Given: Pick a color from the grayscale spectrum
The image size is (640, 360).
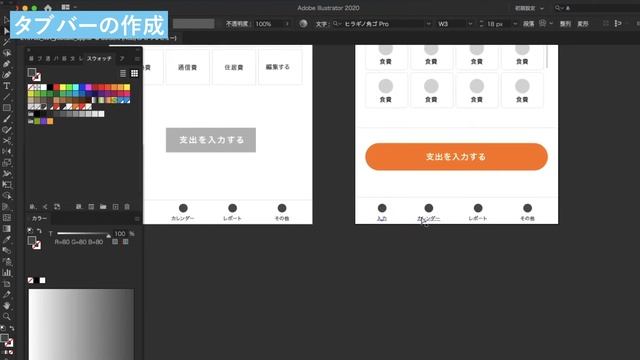Looking at the screenshot, I should (81, 324).
